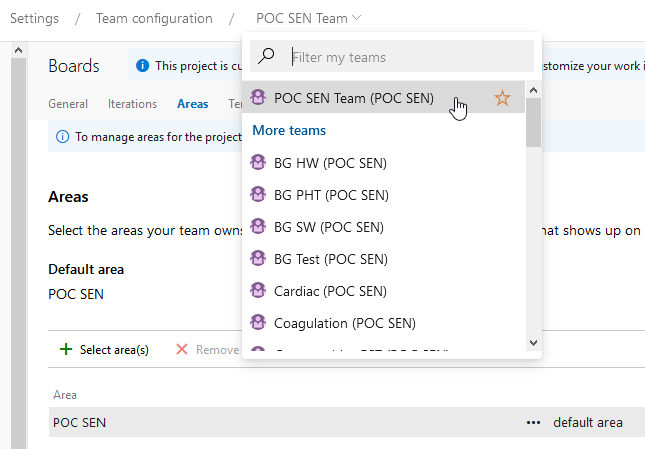Click the Area column header
Screen dimensions: 645x449
(65, 395)
